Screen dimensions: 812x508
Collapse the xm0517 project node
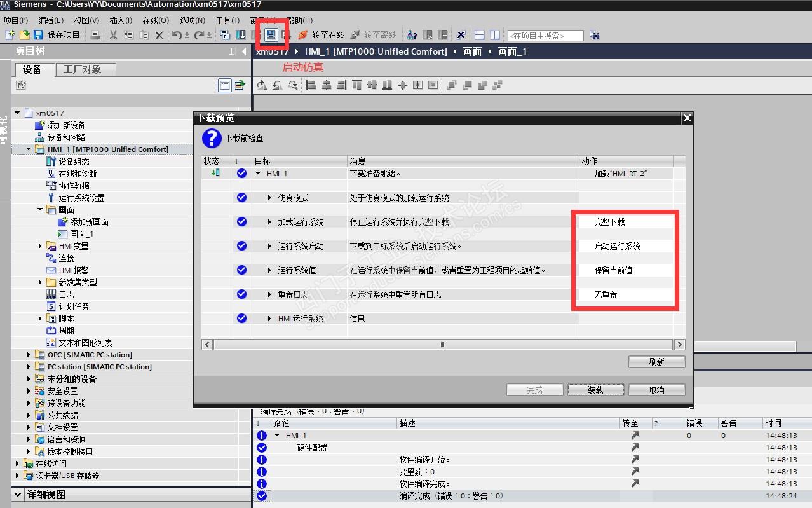pyautogui.click(x=17, y=113)
